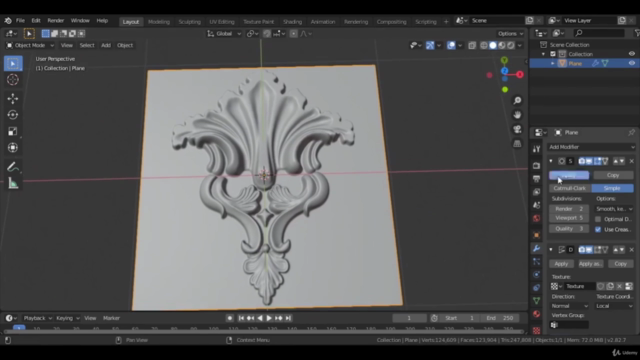Switch to the Shading workspace tab
This screenshot has width=640, height=360.
[x=292, y=22]
